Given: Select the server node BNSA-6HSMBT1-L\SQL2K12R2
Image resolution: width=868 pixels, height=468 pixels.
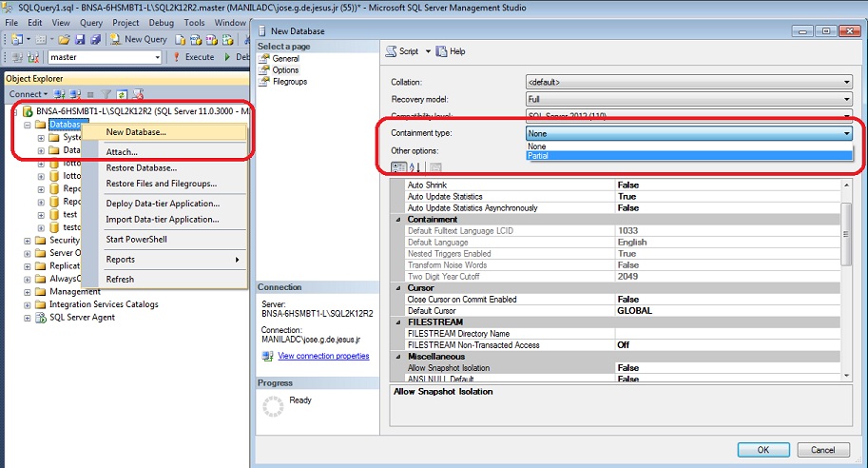Looking at the screenshot, I should coord(142,110).
